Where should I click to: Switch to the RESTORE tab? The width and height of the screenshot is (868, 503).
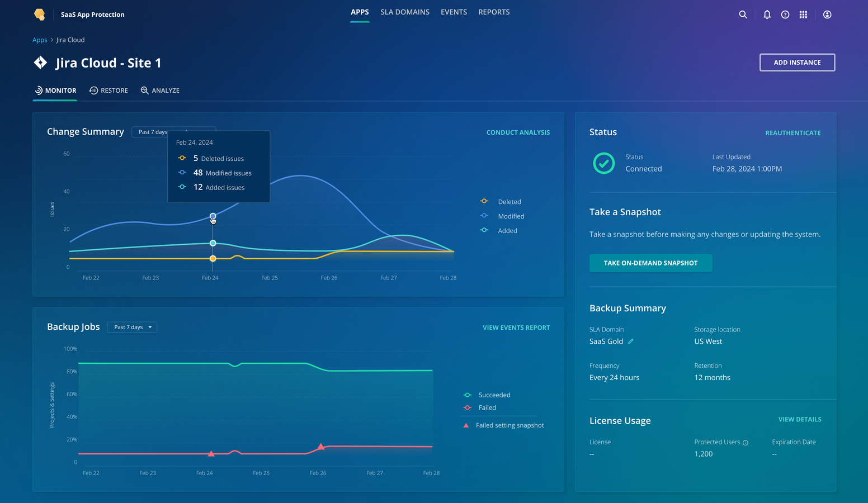click(108, 90)
